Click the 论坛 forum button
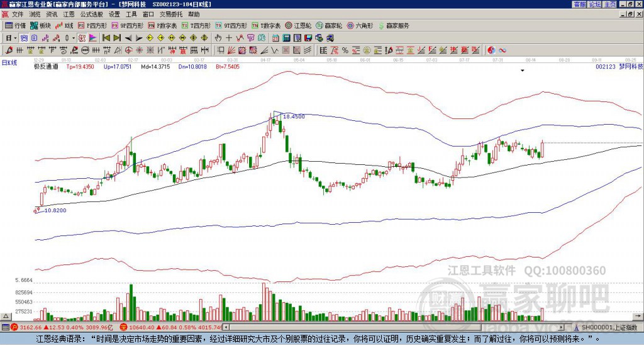644x345 pixels. click(594, 4)
